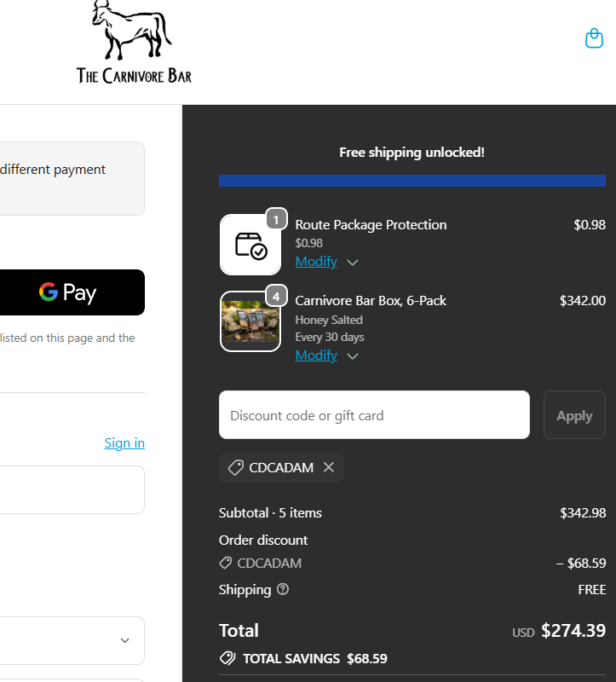Viewport: 616px width, 682px height.
Task: Click the Sign in link
Action: coord(124,442)
